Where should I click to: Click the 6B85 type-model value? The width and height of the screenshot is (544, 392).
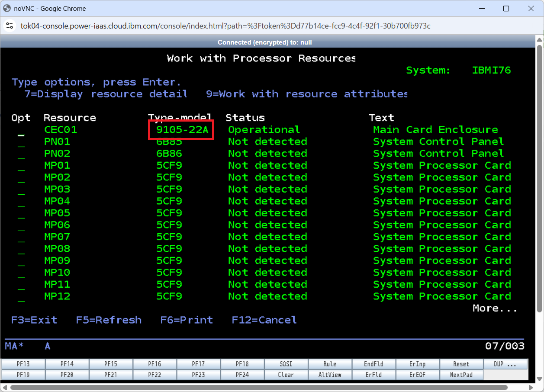[x=169, y=141]
